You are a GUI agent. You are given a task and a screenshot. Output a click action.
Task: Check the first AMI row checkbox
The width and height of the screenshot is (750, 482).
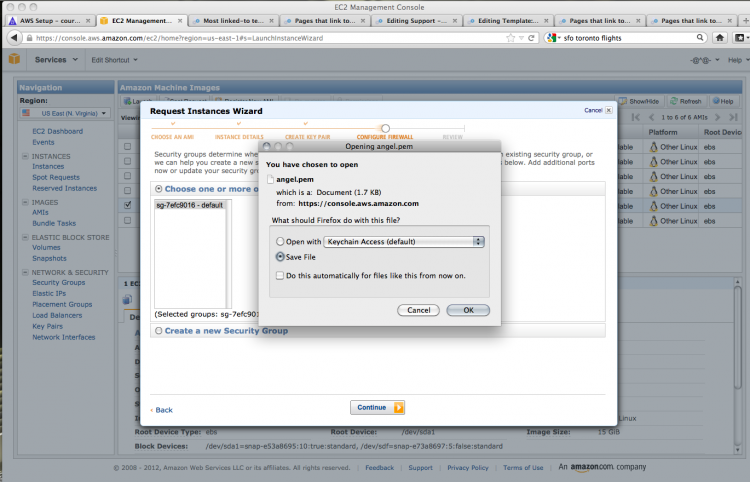pos(127,146)
